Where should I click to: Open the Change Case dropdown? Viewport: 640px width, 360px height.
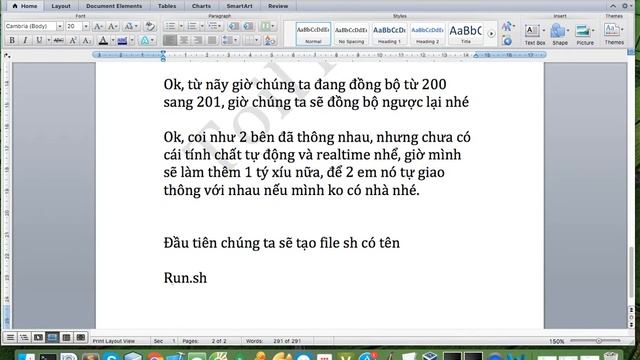pyautogui.click(x=131, y=26)
